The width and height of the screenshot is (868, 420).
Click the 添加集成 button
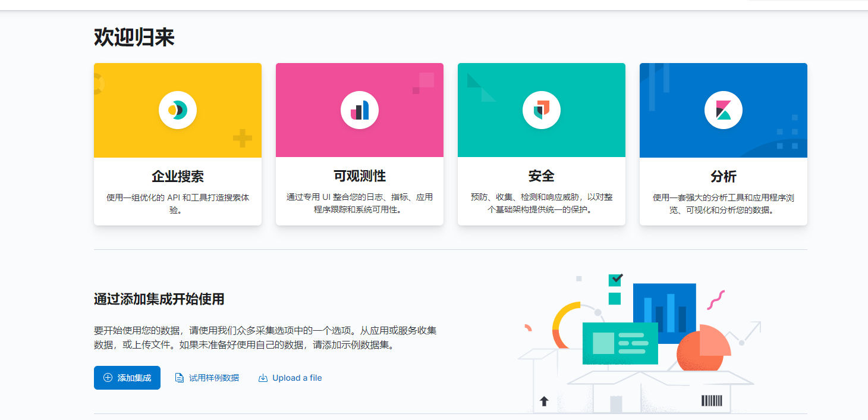pos(127,378)
